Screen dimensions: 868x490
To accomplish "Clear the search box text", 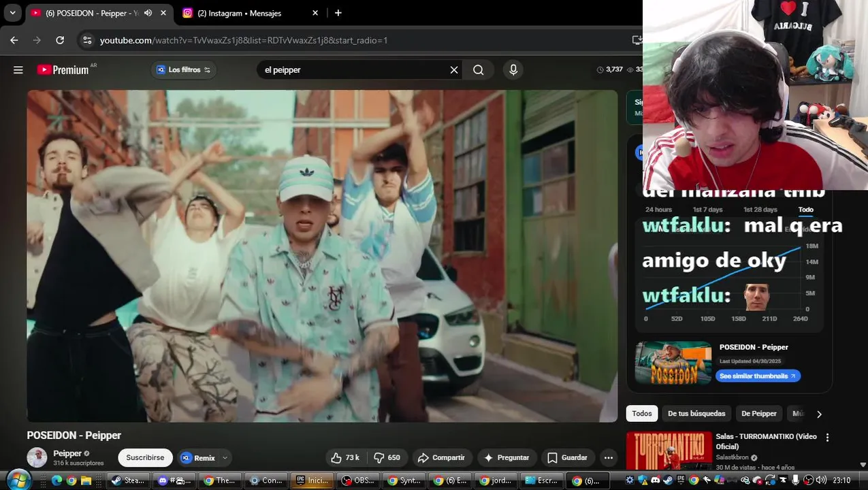I will [454, 69].
